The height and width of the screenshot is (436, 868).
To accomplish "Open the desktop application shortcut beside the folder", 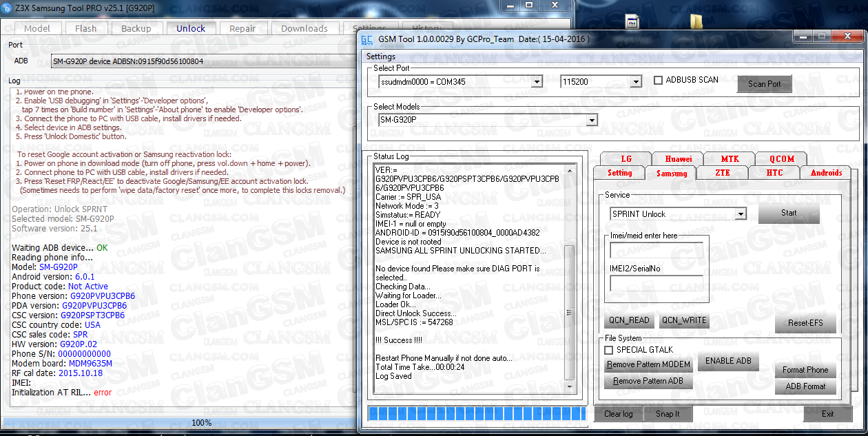I will [x=632, y=22].
